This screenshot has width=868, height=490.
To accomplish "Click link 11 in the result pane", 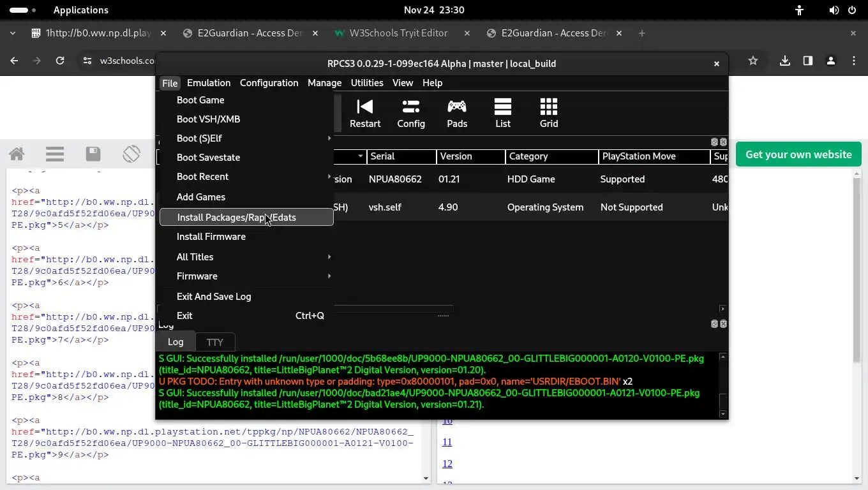I will 447,442.
